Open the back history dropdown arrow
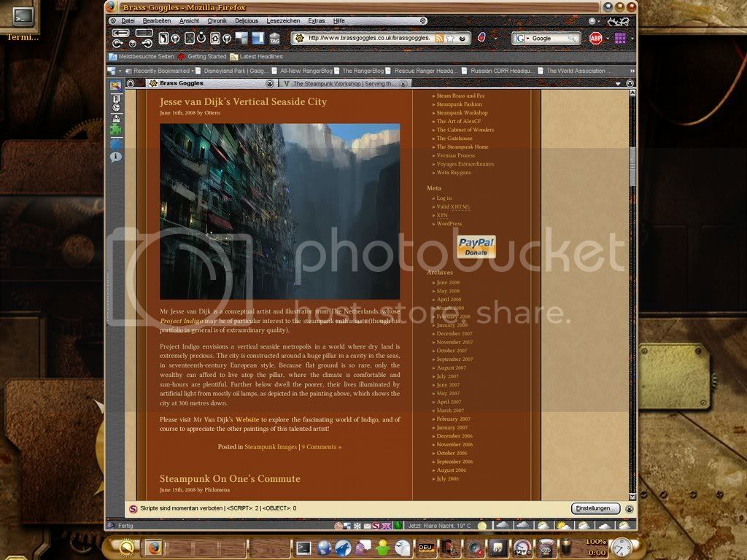The width and height of the screenshot is (747, 560). click(x=133, y=43)
